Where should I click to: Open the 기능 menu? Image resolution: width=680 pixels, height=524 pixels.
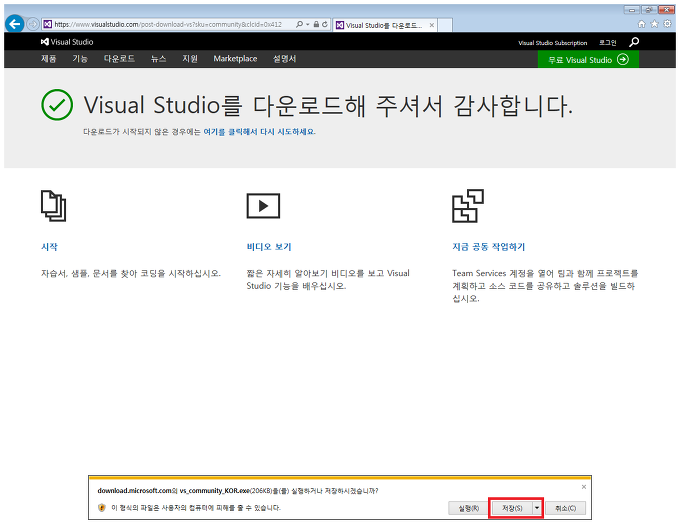pos(80,59)
